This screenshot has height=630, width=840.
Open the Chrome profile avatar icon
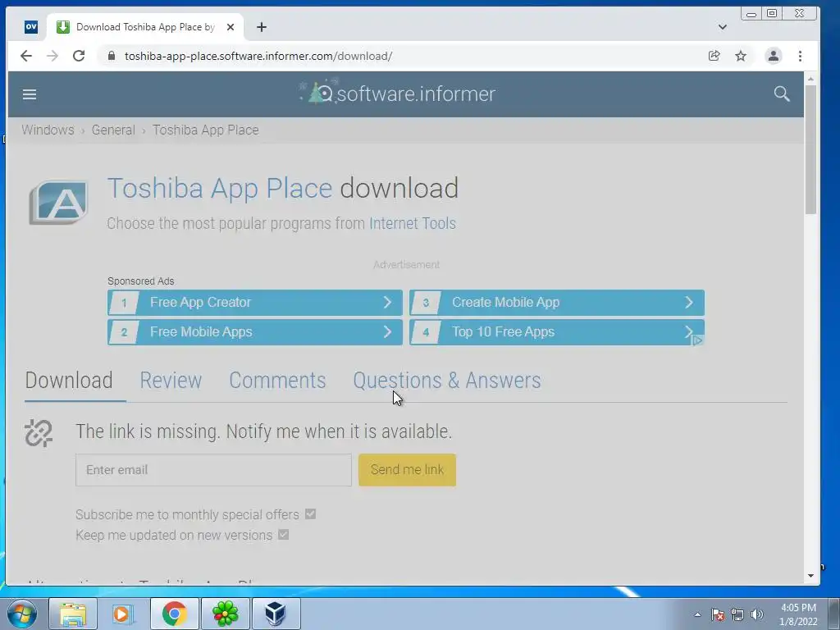click(x=773, y=56)
